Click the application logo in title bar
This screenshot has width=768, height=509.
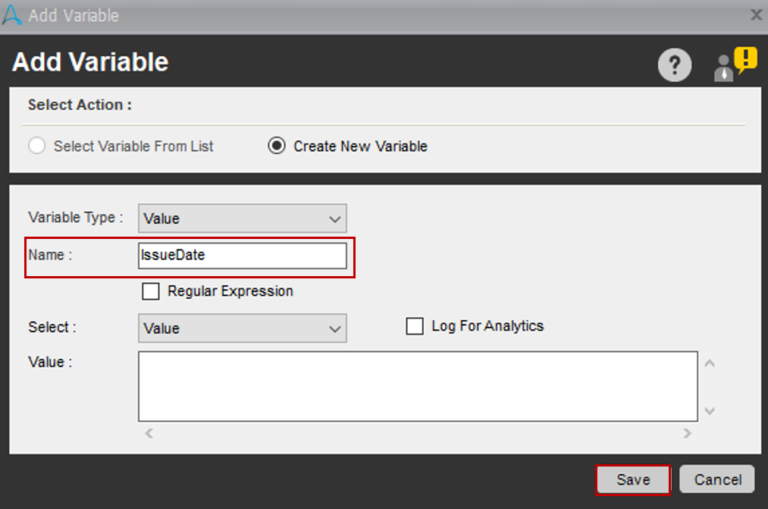point(13,15)
